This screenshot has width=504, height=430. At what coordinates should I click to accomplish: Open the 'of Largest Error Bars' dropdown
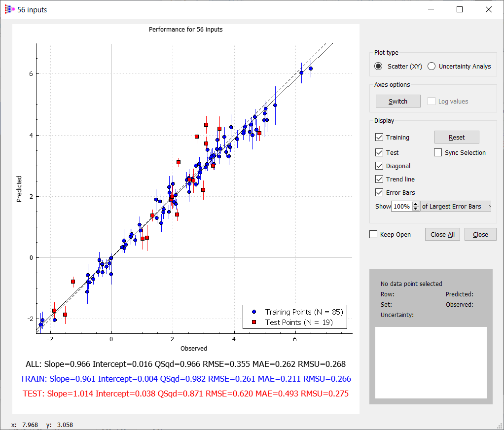[x=456, y=206]
